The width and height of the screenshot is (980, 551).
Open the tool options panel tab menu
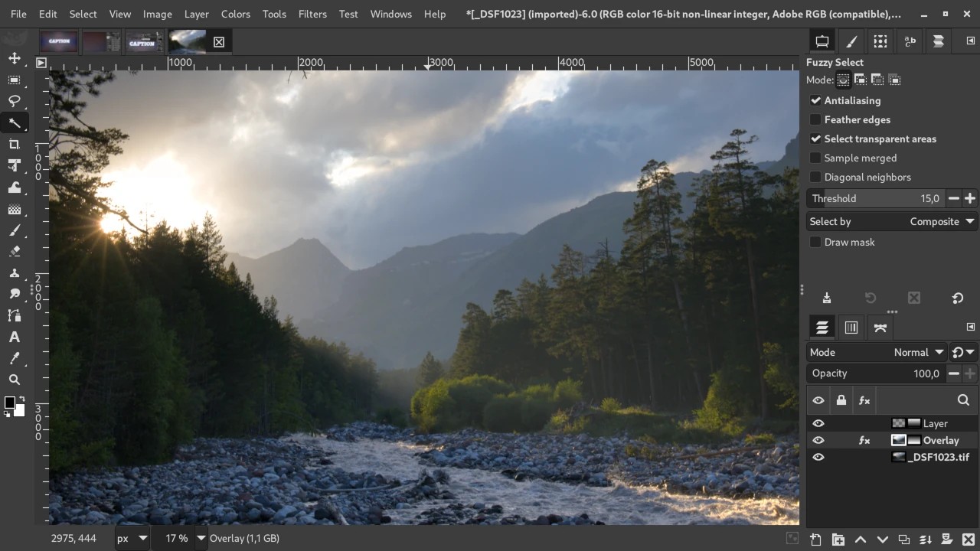click(x=971, y=41)
